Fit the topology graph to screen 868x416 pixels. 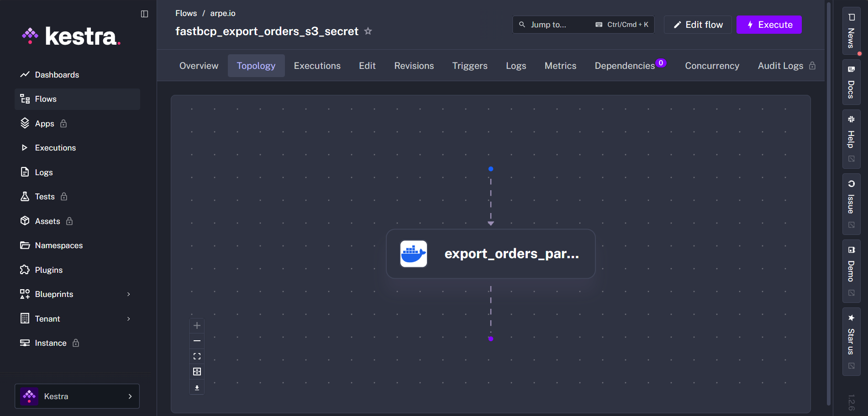click(x=197, y=356)
